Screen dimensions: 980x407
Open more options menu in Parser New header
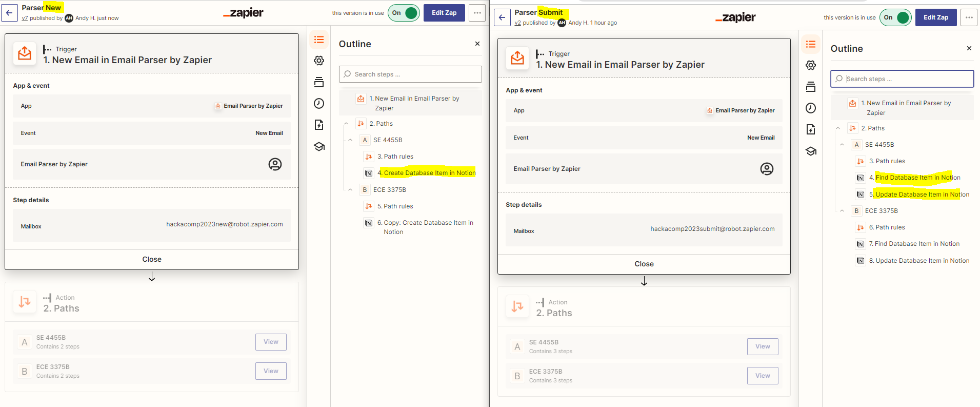pos(477,13)
